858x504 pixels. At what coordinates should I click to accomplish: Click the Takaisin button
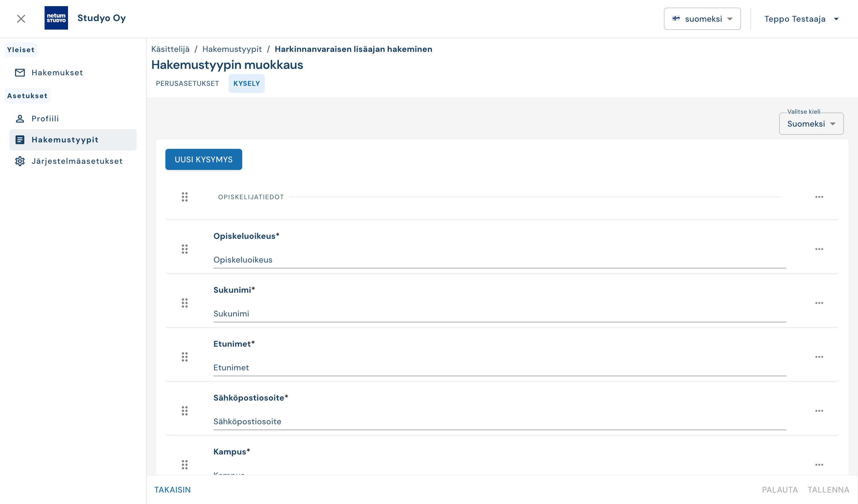pos(172,490)
